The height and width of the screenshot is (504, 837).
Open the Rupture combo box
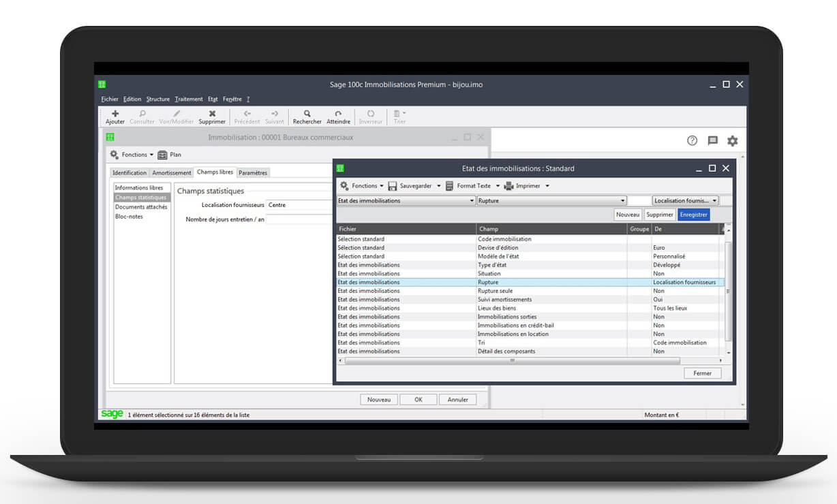point(551,201)
